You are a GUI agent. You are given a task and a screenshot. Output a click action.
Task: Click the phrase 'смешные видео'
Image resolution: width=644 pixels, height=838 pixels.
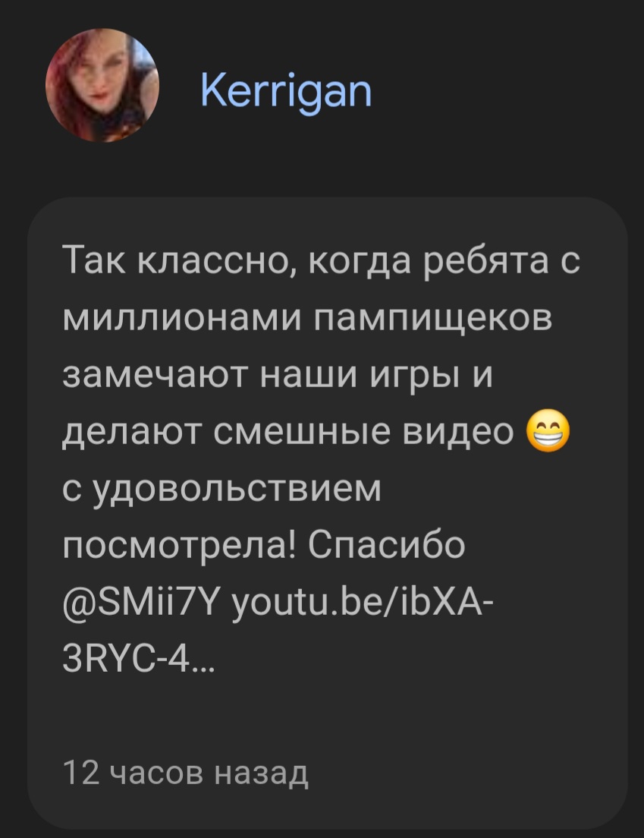point(363,433)
